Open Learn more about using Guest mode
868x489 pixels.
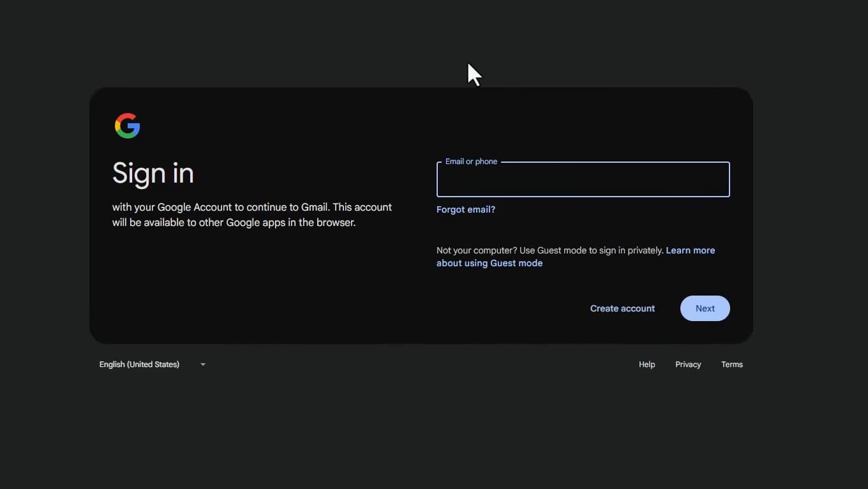tap(576, 257)
